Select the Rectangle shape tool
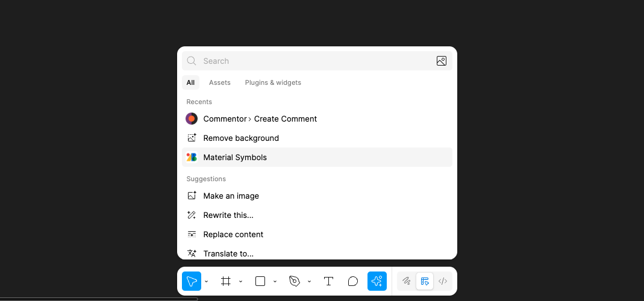 click(260, 281)
